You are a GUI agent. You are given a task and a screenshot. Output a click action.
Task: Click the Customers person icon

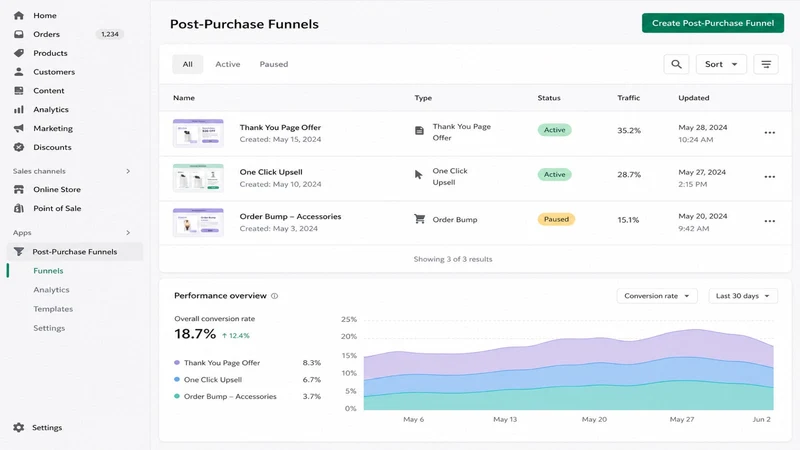(19, 72)
